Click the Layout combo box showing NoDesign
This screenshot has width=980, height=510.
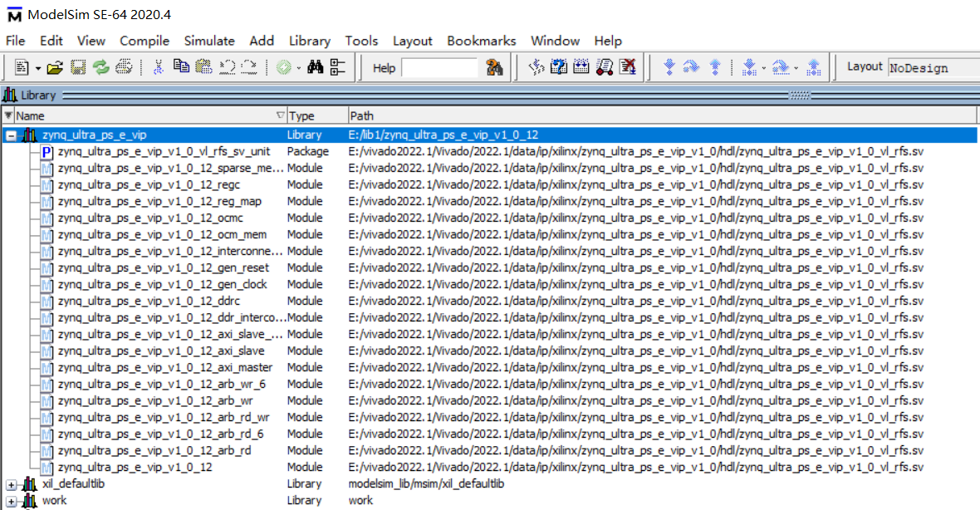[x=933, y=68]
